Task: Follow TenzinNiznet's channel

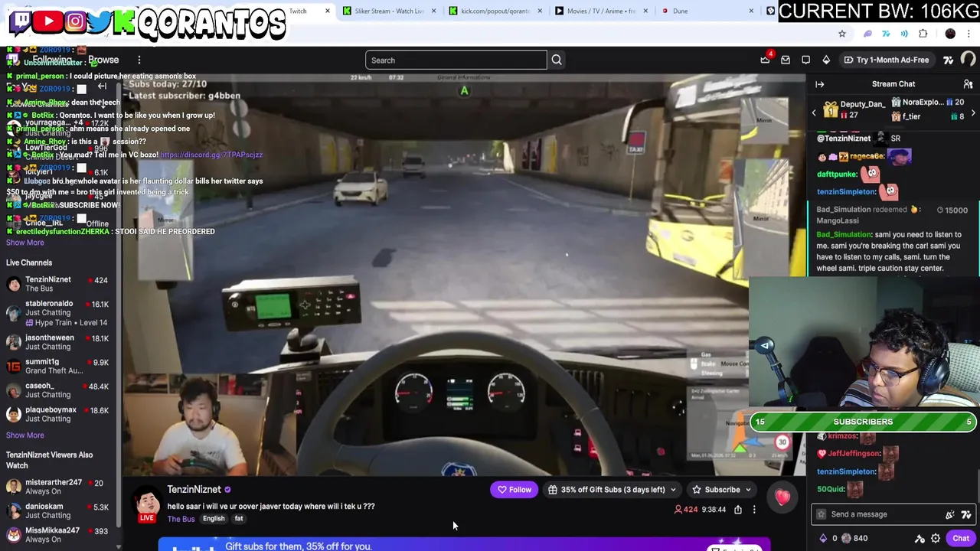Action: click(514, 490)
